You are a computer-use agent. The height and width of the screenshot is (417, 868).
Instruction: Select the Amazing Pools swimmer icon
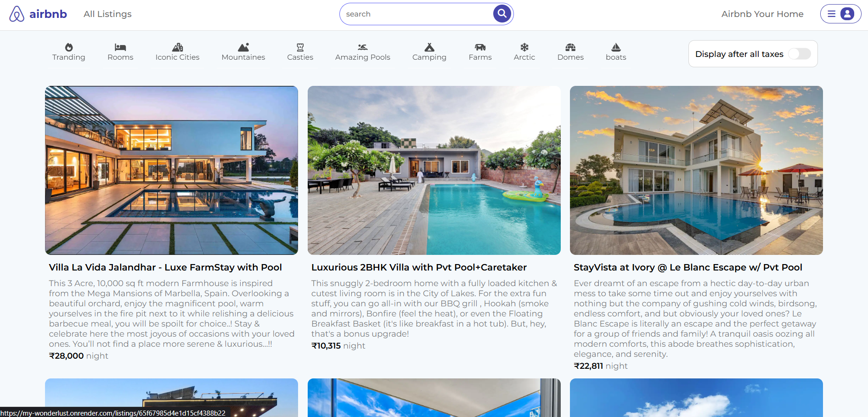pos(362,47)
